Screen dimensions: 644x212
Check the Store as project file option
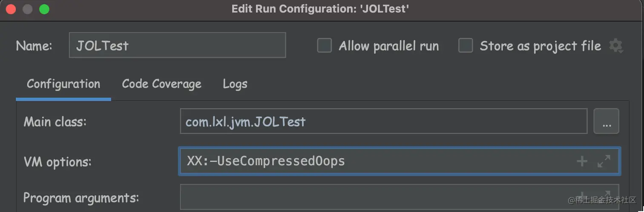tap(466, 46)
